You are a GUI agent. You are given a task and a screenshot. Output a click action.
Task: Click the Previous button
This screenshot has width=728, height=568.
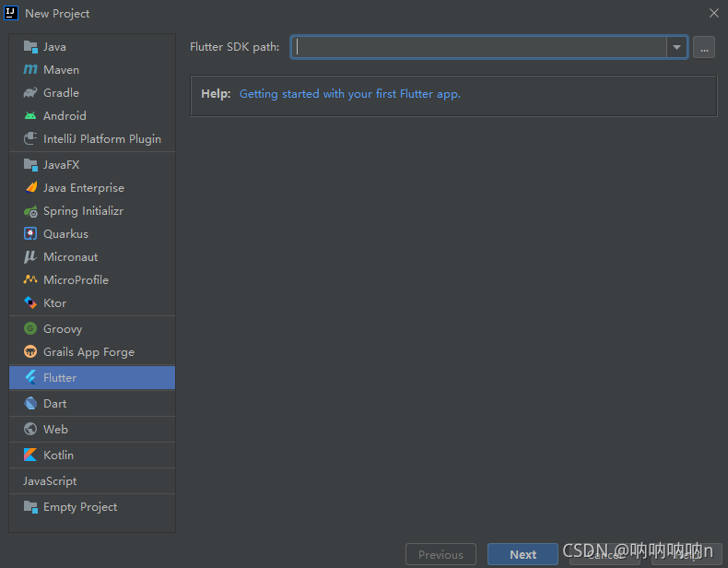click(x=440, y=554)
